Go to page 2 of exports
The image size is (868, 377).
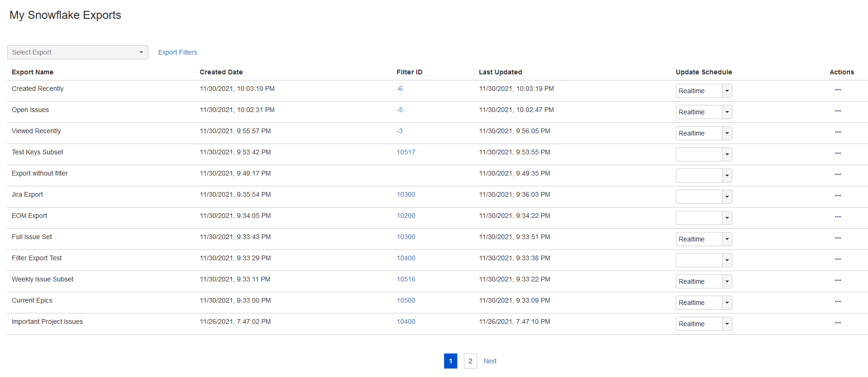coord(470,361)
